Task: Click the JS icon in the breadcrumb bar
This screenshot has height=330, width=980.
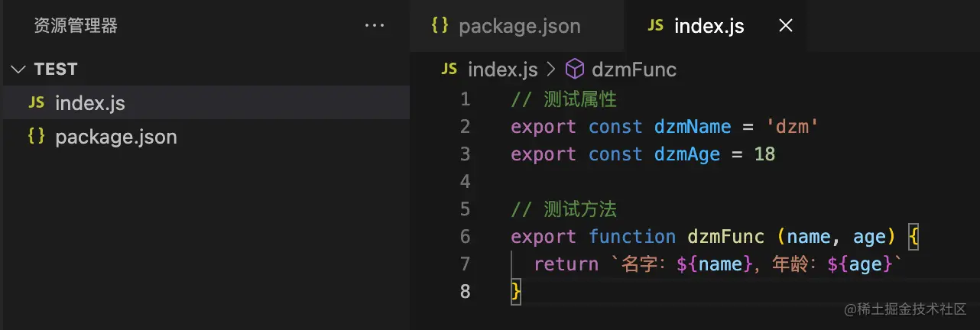Action: (450, 70)
